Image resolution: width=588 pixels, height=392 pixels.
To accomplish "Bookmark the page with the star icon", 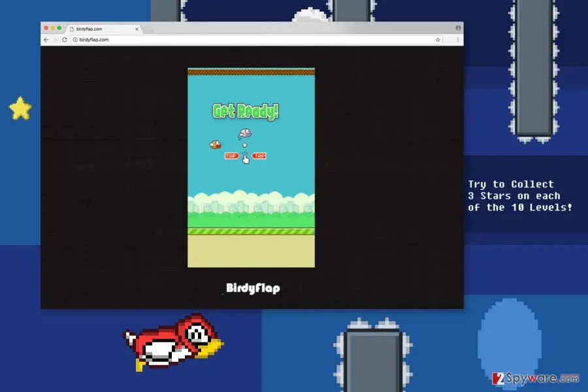I will (438, 40).
